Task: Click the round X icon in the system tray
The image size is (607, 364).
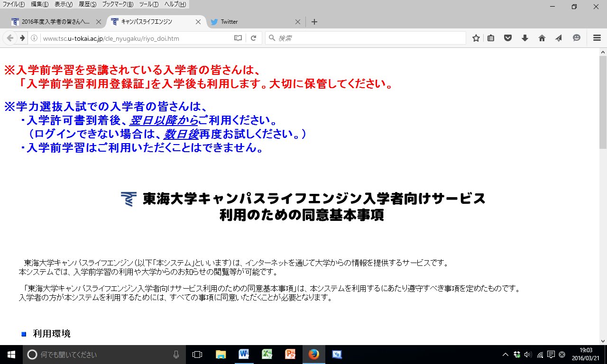Action: click(x=562, y=355)
